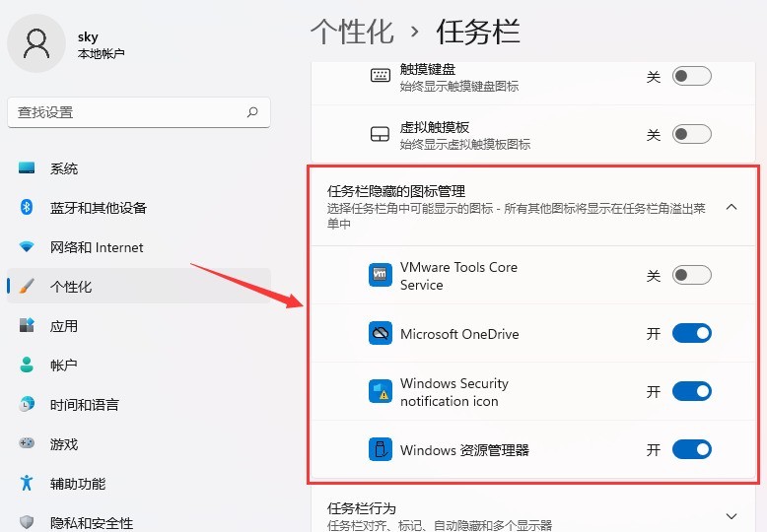
Task: Click the 触摸键盘 keyboard icon
Action: tap(381, 76)
